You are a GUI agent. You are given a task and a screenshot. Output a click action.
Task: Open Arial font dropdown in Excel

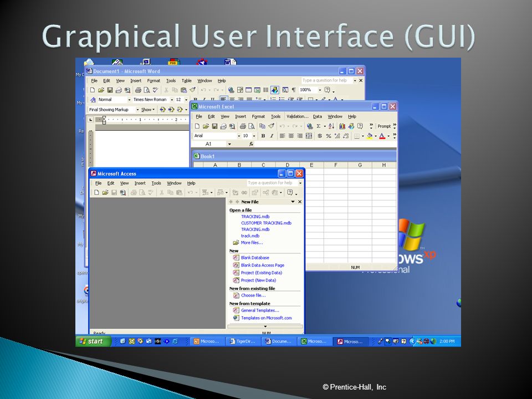[x=239, y=136]
